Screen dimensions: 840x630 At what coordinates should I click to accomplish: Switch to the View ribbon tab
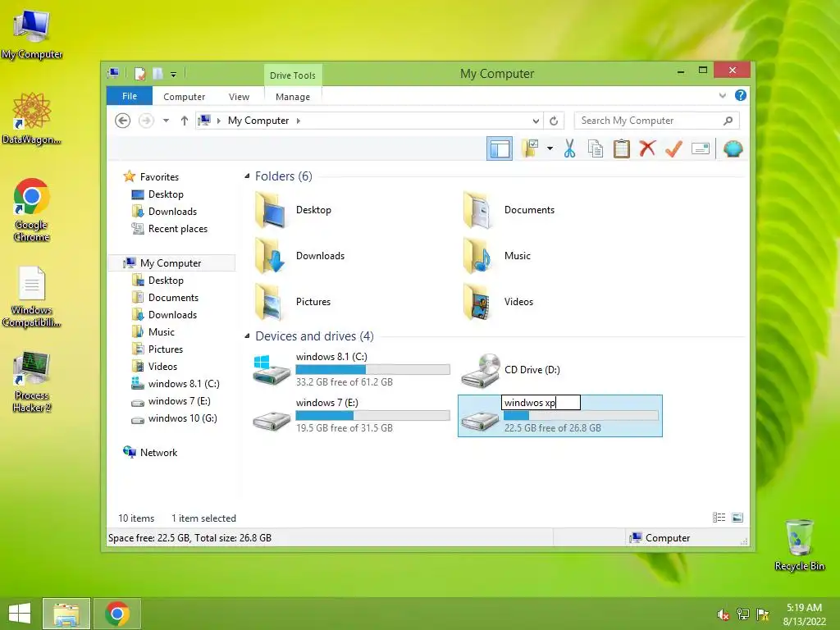[239, 97]
